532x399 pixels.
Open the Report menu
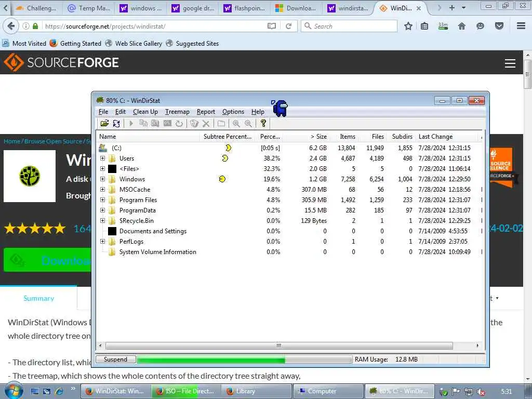206,112
